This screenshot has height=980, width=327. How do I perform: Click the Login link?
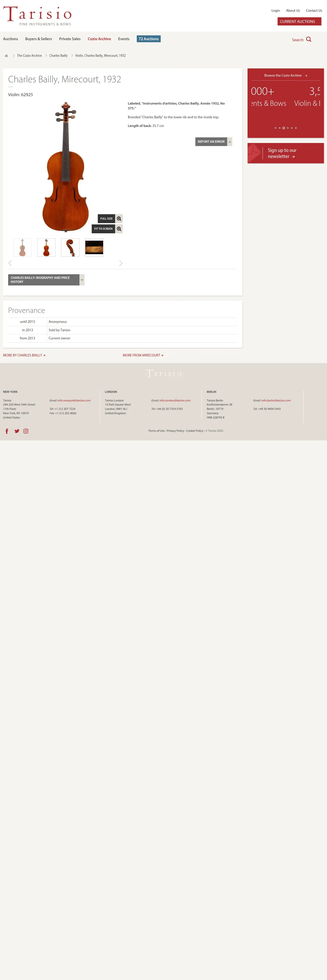(276, 11)
